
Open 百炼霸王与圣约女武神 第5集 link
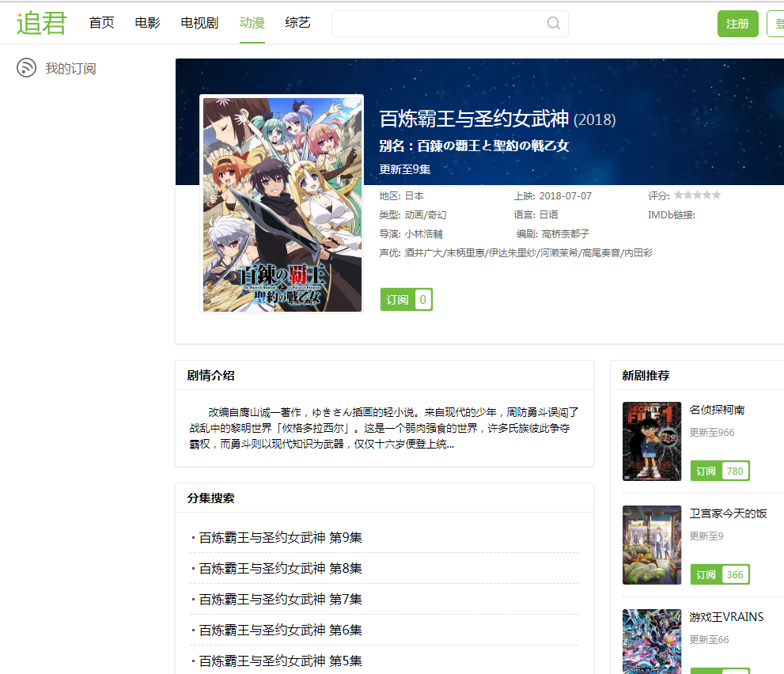click(x=281, y=661)
